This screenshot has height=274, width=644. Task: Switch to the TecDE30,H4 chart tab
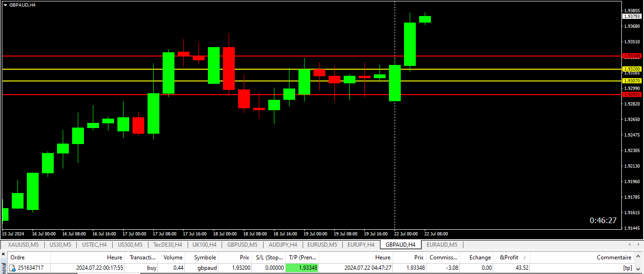pyautogui.click(x=167, y=245)
